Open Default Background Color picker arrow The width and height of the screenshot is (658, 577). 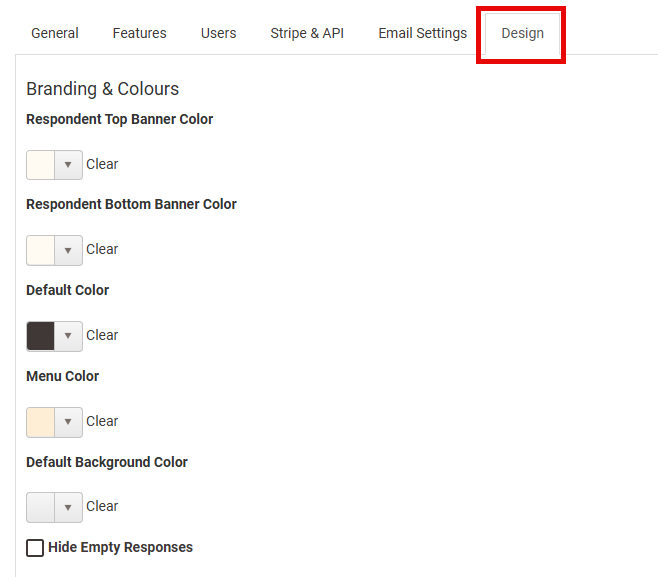click(x=68, y=507)
